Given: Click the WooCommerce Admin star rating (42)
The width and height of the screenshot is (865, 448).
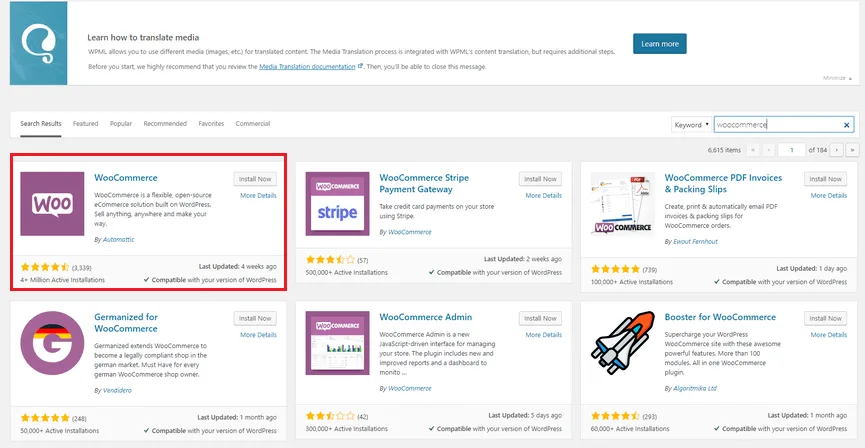Looking at the screenshot, I should (330, 416).
